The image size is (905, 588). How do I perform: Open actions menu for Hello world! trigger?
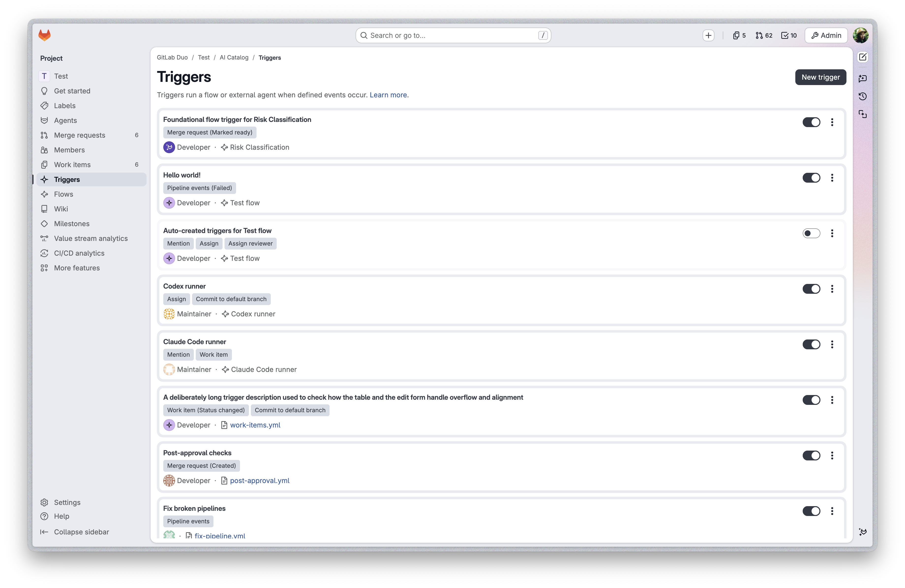tap(832, 177)
